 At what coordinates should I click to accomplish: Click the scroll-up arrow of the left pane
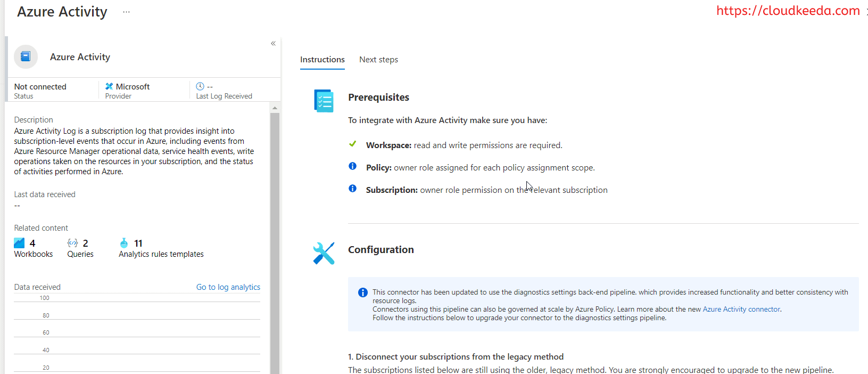(x=275, y=108)
